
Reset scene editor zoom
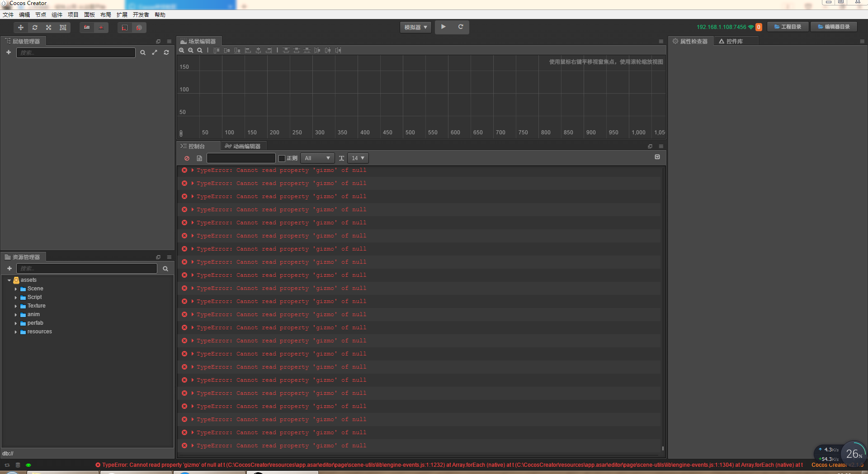[200, 51]
